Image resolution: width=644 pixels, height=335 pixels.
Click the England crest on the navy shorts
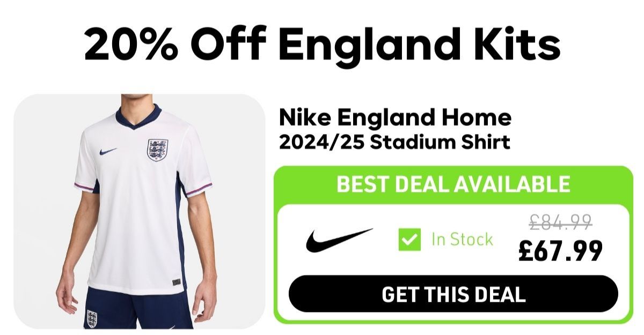92,318
